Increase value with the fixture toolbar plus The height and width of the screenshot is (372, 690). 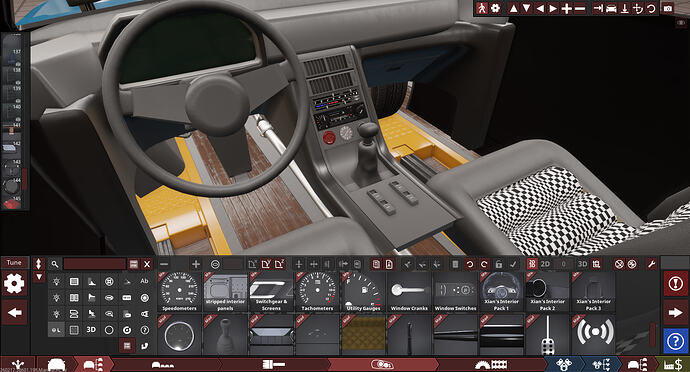[196, 264]
